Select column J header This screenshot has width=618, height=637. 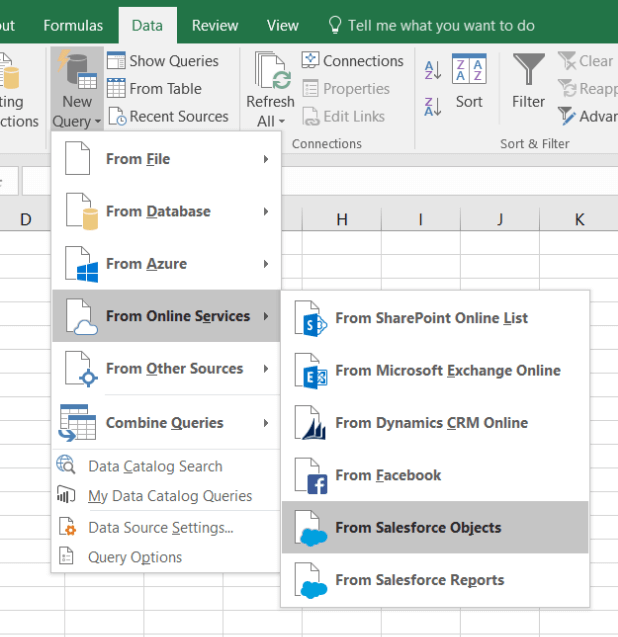500,219
